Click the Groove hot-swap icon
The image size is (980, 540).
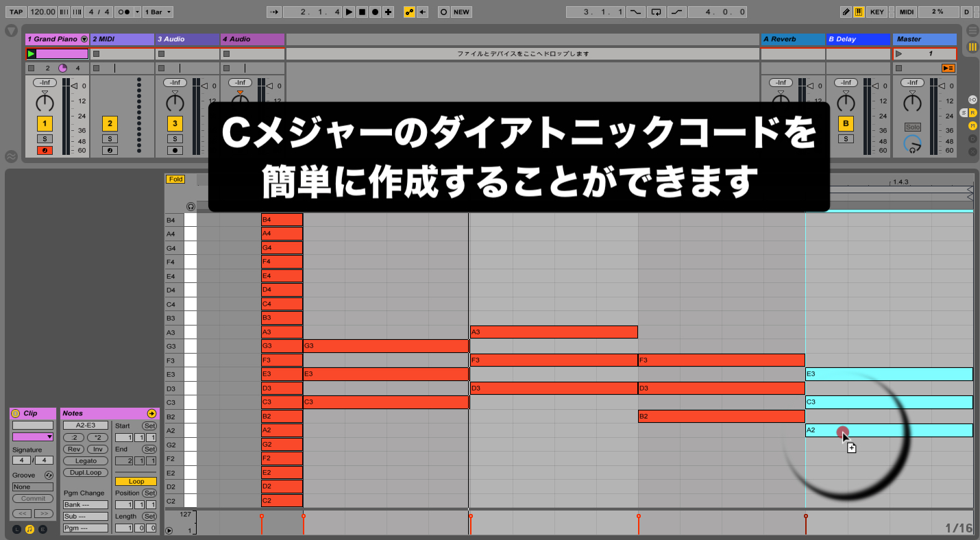click(49, 475)
